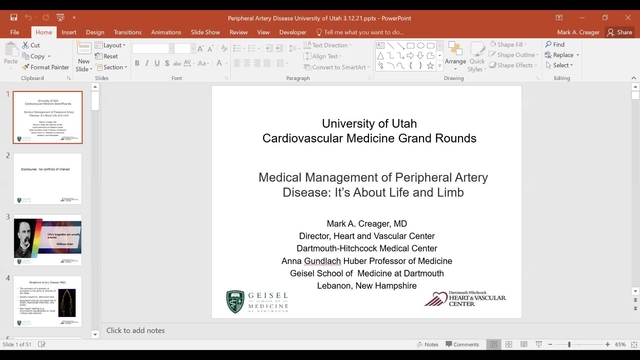The image size is (640, 360).
Task: Open the Select dropdown in Editing
Action: click(559, 65)
